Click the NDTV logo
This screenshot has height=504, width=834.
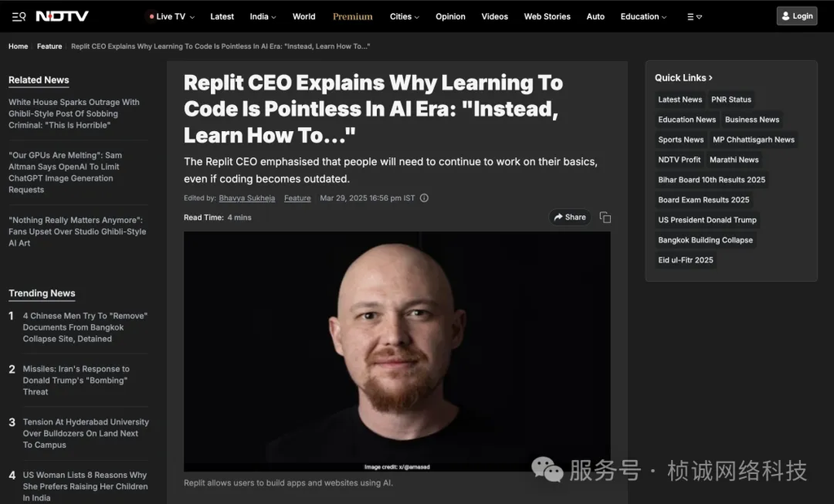(x=62, y=16)
